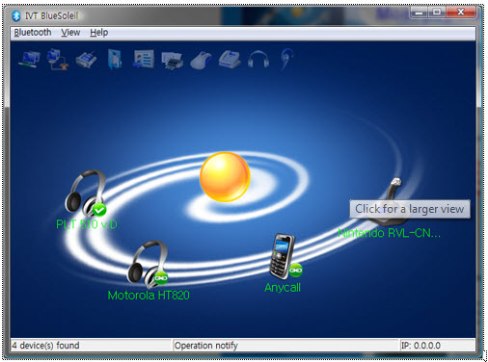Select the Motorola HT820 headphone device
The image size is (488, 362).
[148, 264]
